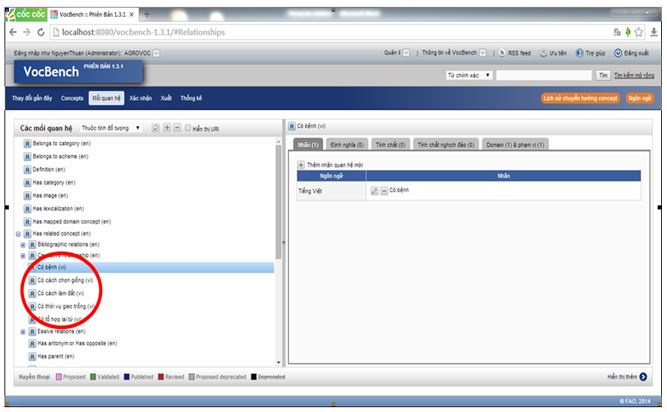Select Có bệnh (vi) tree item
Viewport: 667px width, 412px height.
tap(51, 267)
